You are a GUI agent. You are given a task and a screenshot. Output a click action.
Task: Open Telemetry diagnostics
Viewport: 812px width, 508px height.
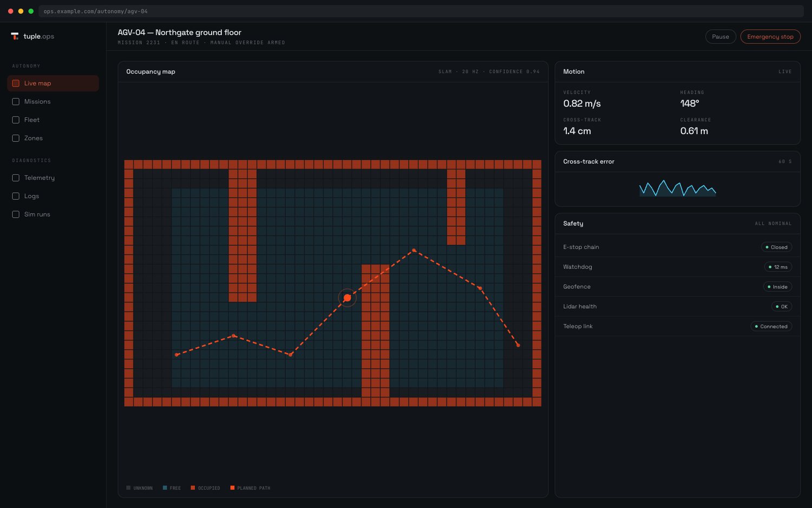point(53,178)
